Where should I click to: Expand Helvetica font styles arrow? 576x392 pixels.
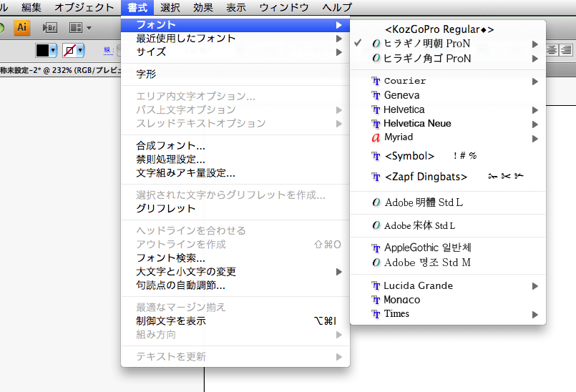[x=535, y=110]
